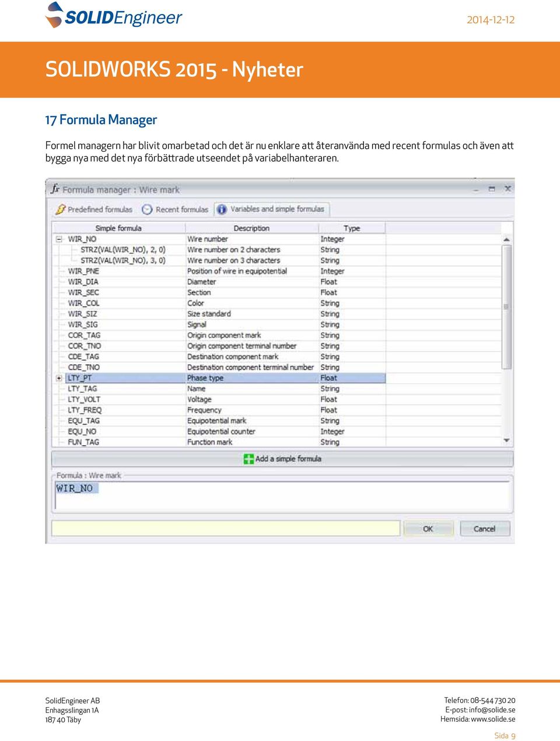Select the FUN_TAG variable row
The height and width of the screenshot is (741, 560).
219,442
